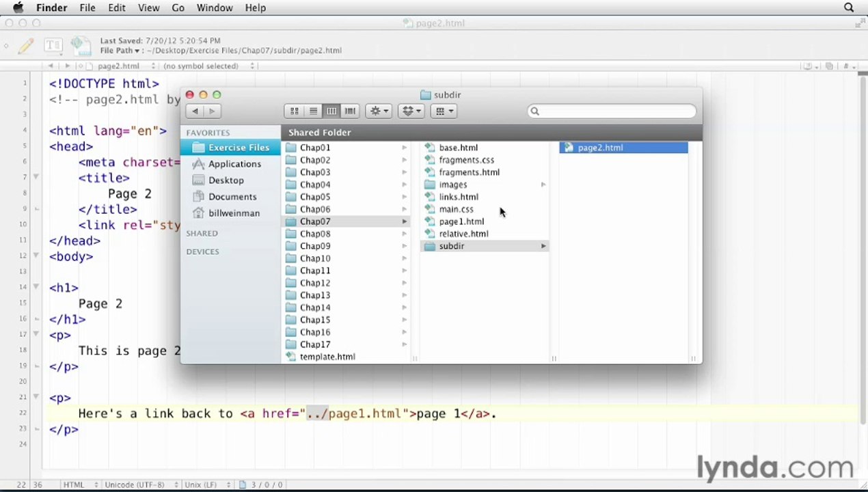868x492 pixels.
Task: Expand Chap07 folder arrow
Action: pos(404,221)
